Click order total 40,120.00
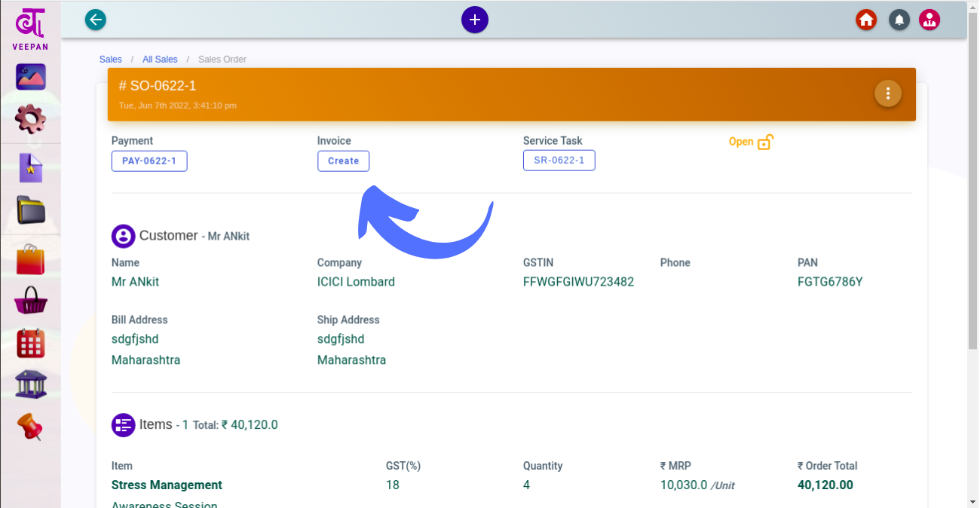The width and height of the screenshot is (980, 508). point(825,485)
